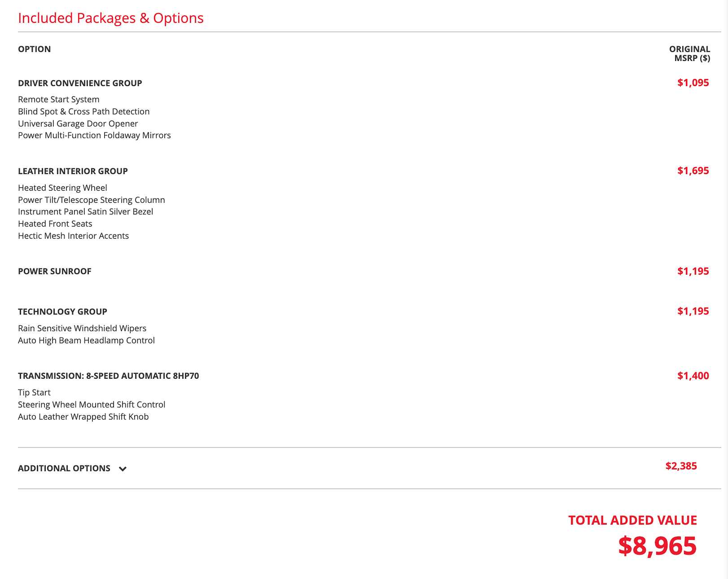728x579 pixels.
Task: Click the Option column header
Action: pyautogui.click(x=34, y=49)
